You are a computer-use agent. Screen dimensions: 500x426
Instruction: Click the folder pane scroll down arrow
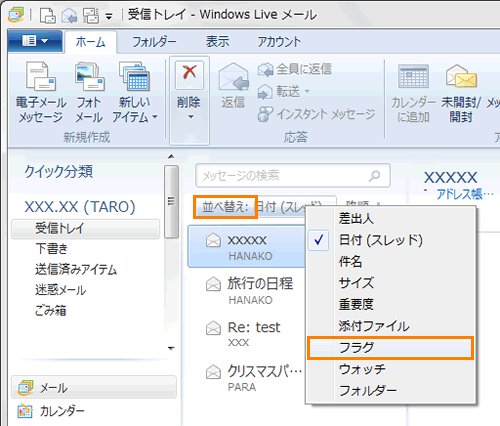point(171,349)
